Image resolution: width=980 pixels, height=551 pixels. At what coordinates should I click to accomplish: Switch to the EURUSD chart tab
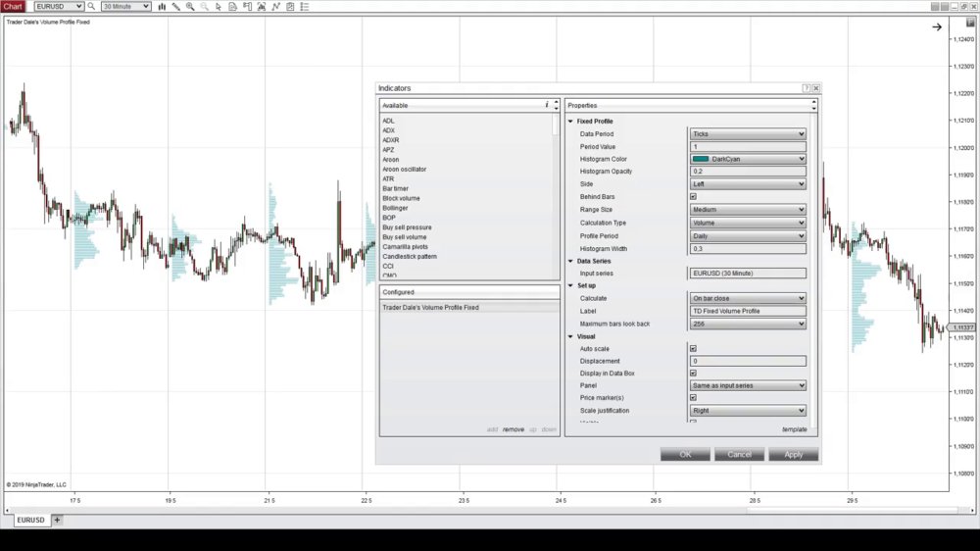tap(30, 520)
